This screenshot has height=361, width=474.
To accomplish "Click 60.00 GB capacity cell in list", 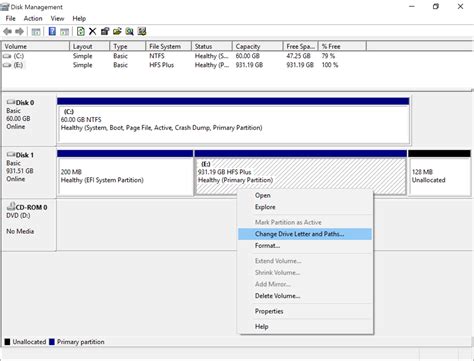I will point(248,56).
